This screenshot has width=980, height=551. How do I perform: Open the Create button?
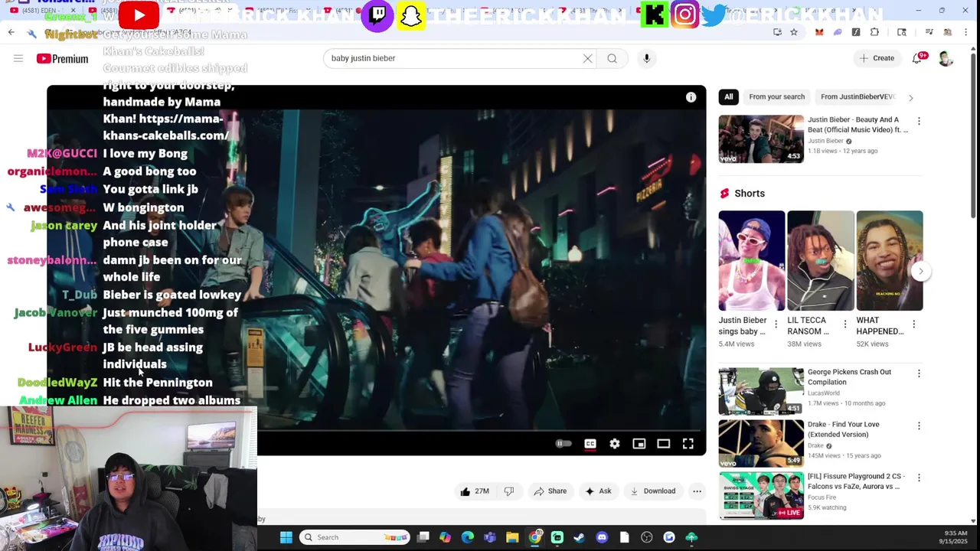[x=877, y=58]
